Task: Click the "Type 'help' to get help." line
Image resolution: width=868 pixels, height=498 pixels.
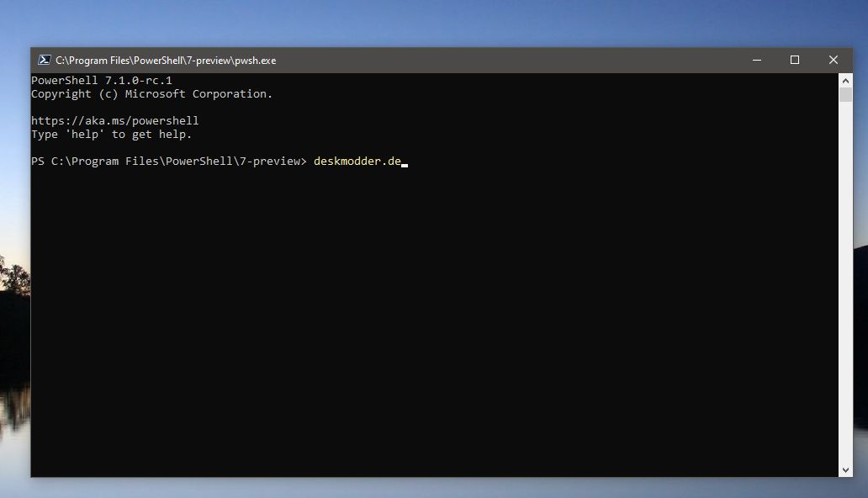Action: click(111, 134)
